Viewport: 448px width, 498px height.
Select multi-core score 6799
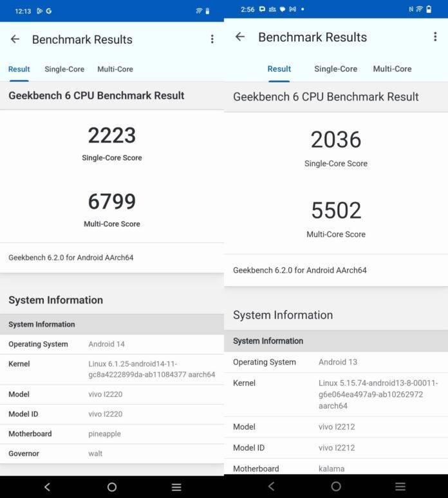point(112,202)
